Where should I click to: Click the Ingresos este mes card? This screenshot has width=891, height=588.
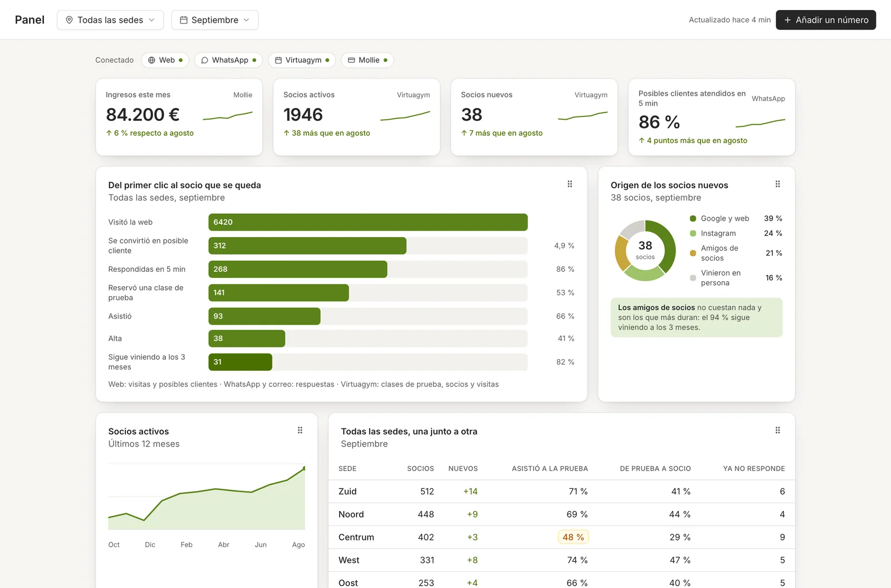(x=179, y=117)
